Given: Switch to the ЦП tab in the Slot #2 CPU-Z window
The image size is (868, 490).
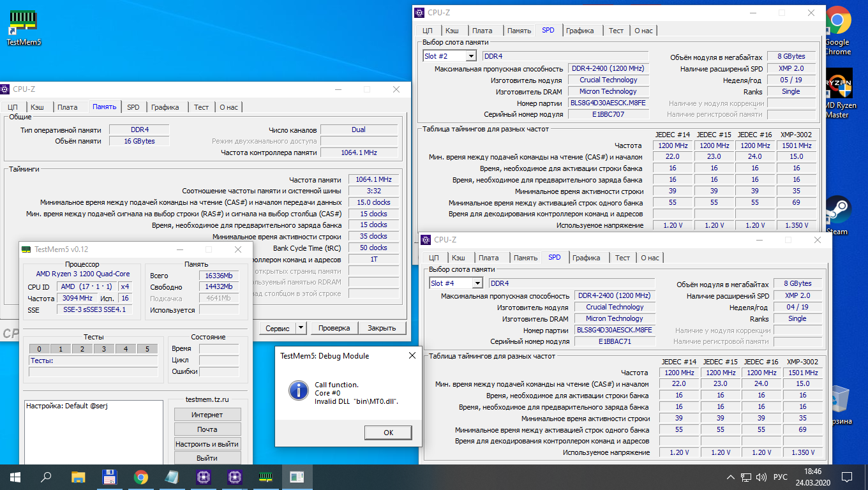Looking at the screenshot, I should click(428, 31).
